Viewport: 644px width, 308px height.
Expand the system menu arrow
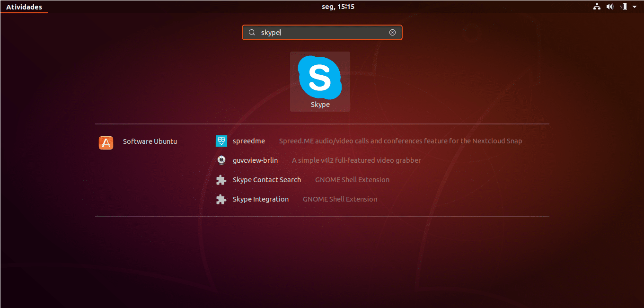tap(635, 7)
